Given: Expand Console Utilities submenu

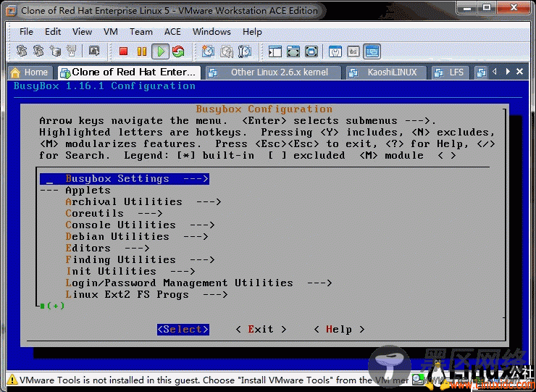Looking at the screenshot, I should 140,225.
